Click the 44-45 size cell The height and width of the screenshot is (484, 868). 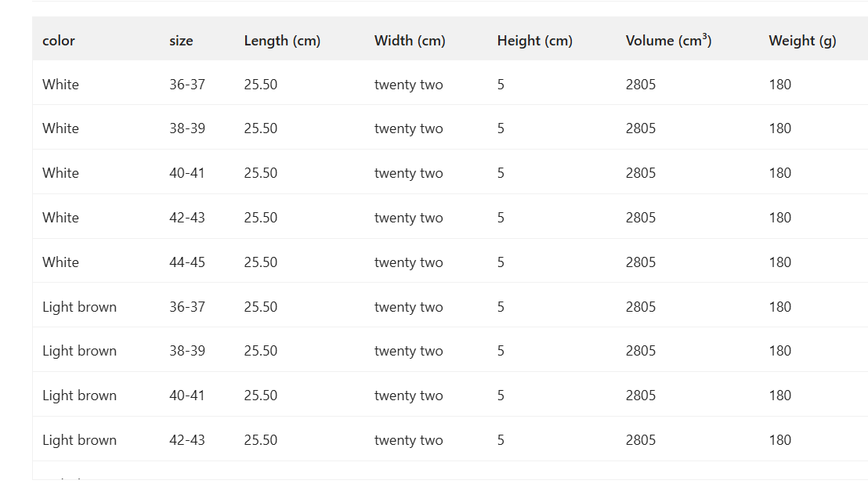(x=187, y=262)
